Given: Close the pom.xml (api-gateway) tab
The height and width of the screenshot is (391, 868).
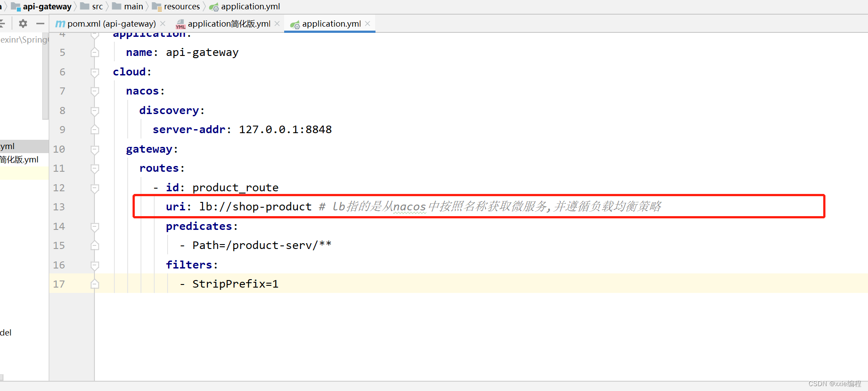Looking at the screenshot, I should (163, 24).
